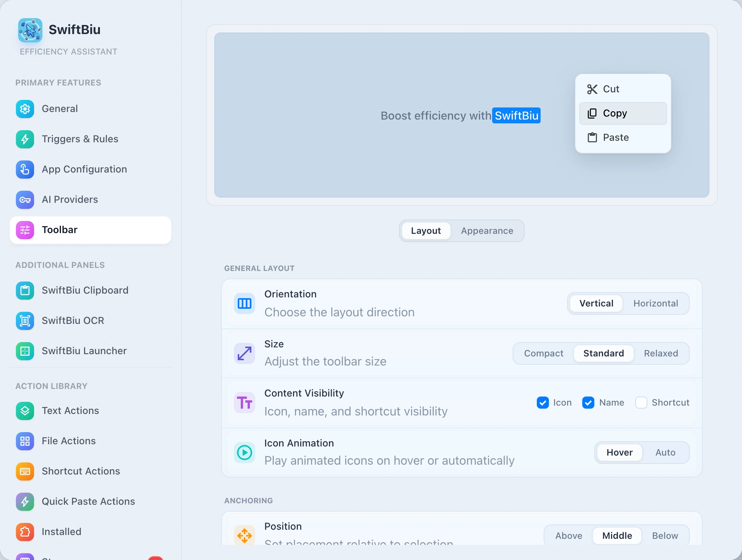Click the Copy icon in preview popup
This screenshot has height=560, width=742.
click(x=592, y=114)
